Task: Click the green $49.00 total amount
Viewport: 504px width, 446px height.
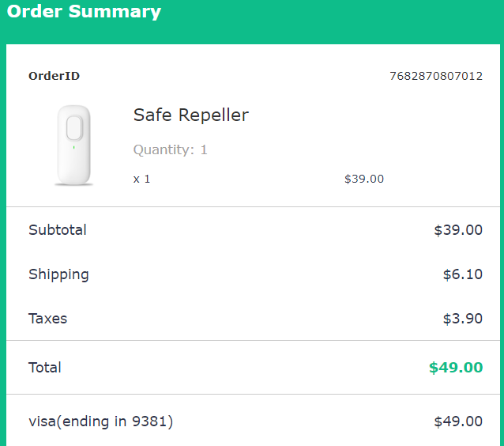Action: point(455,368)
